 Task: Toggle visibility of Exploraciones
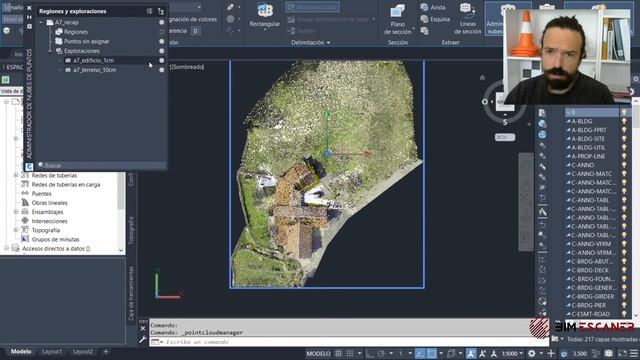tap(162, 51)
